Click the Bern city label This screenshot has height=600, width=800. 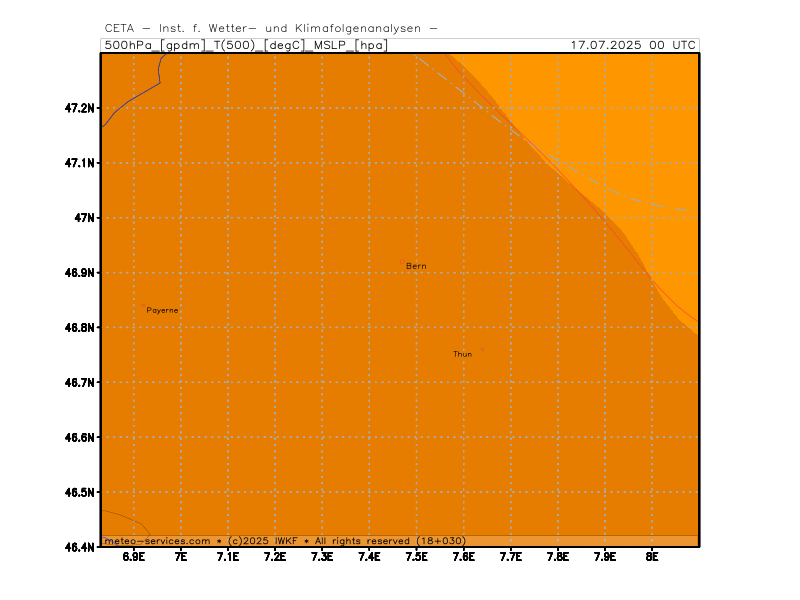(x=416, y=266)
